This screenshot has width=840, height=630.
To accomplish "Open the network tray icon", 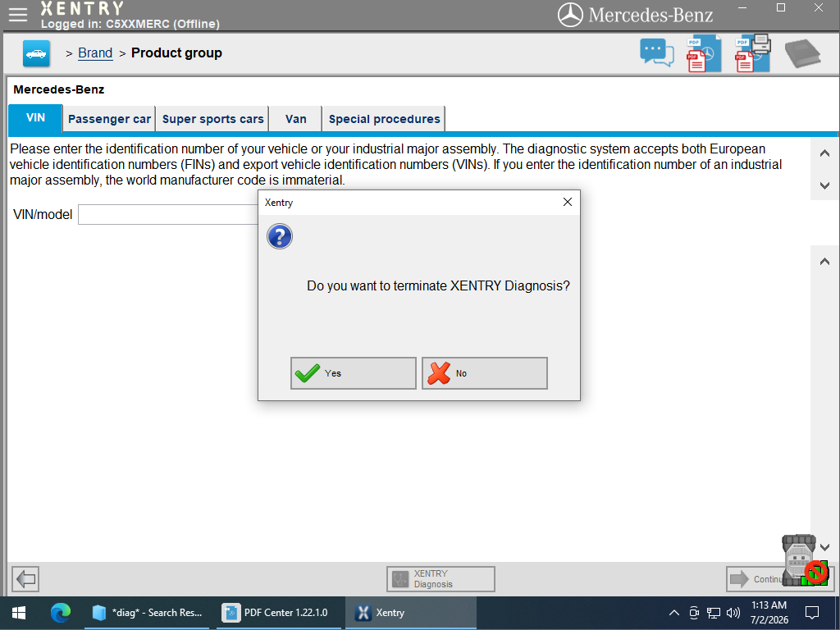I will click(x=713, y=613).
